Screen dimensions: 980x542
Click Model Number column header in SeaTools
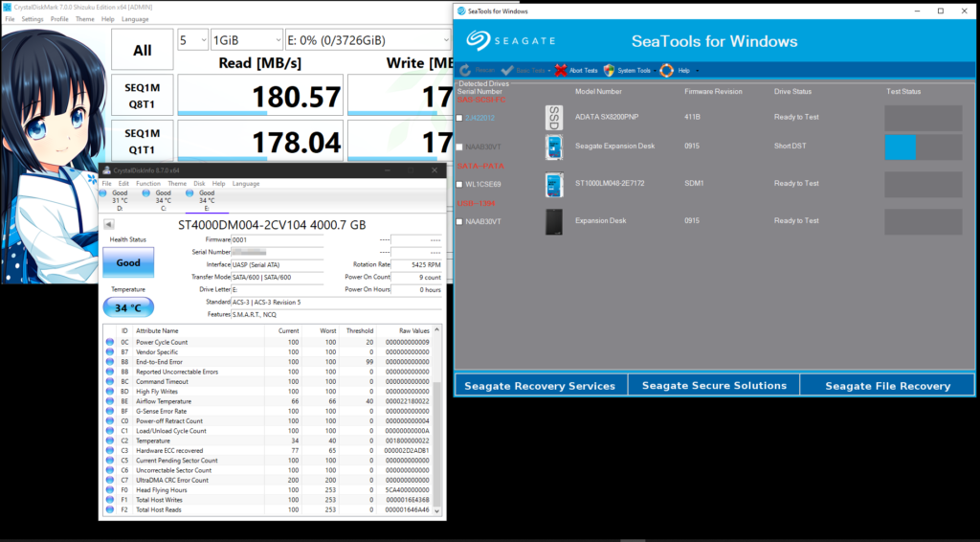click(x=598, y=91)
